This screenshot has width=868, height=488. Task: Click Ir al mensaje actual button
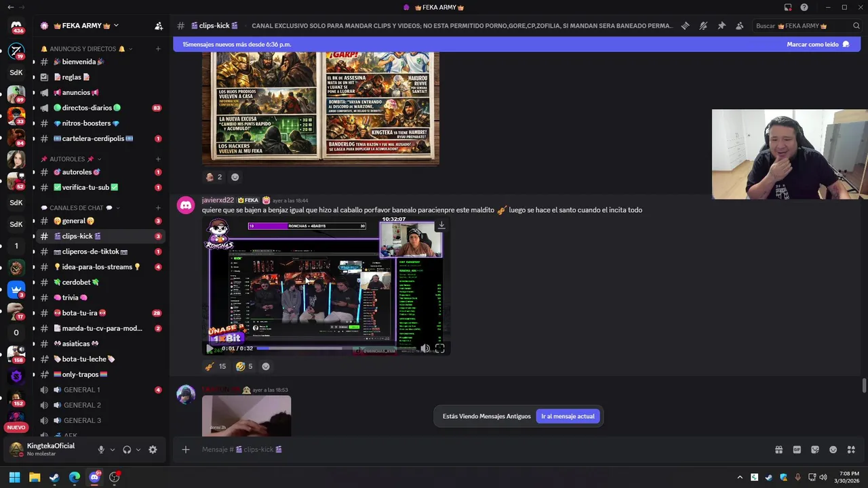[568, 416]
